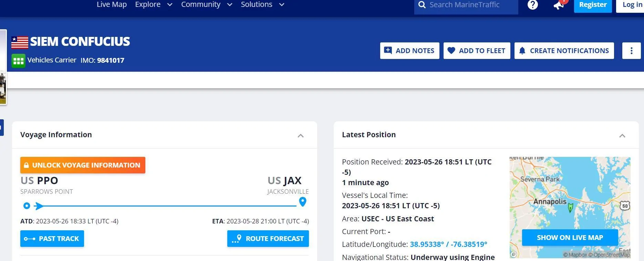Click the departure port circle marker
Viewport: 644px width, 261px height.
(27, 206)
